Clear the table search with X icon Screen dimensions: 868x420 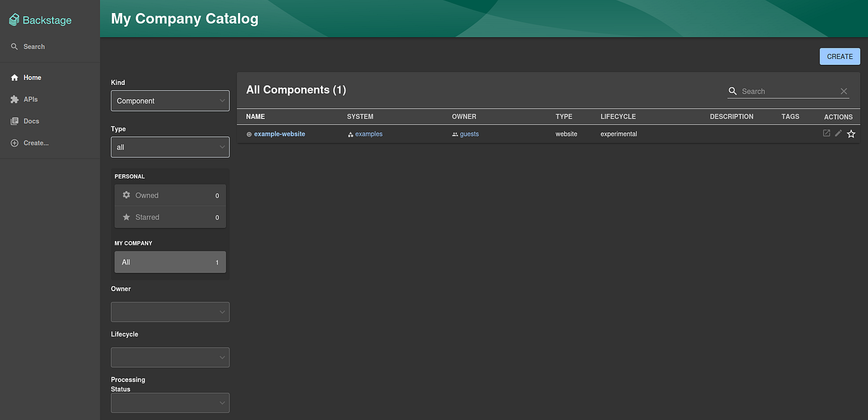(844, 91)
